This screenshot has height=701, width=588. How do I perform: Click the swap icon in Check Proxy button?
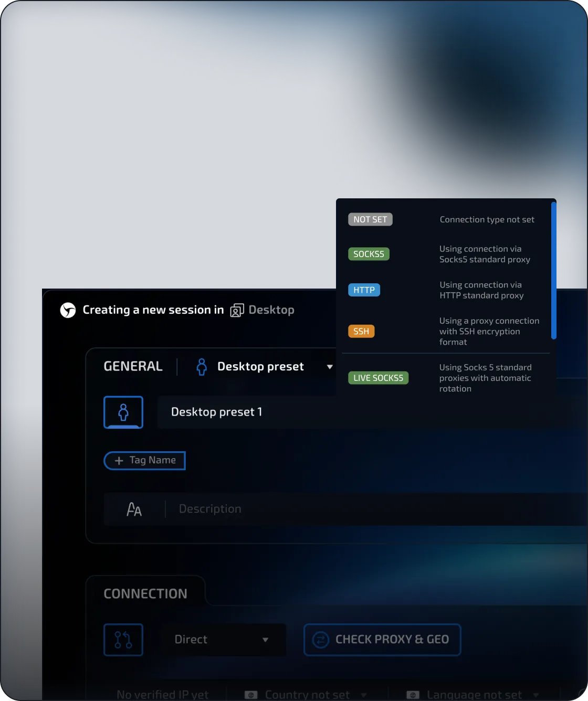pos(321,640)
